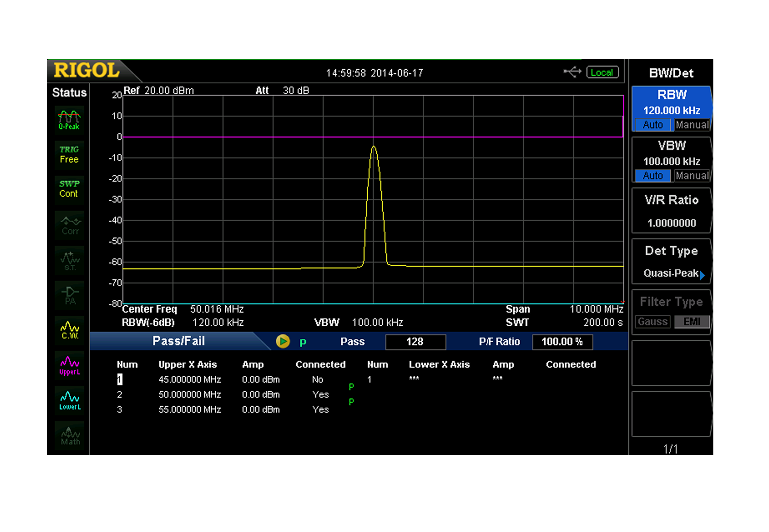The image size is (769, 532).
Task: Switch Filter Type to Gauss
Action: (x=653, y=322)
